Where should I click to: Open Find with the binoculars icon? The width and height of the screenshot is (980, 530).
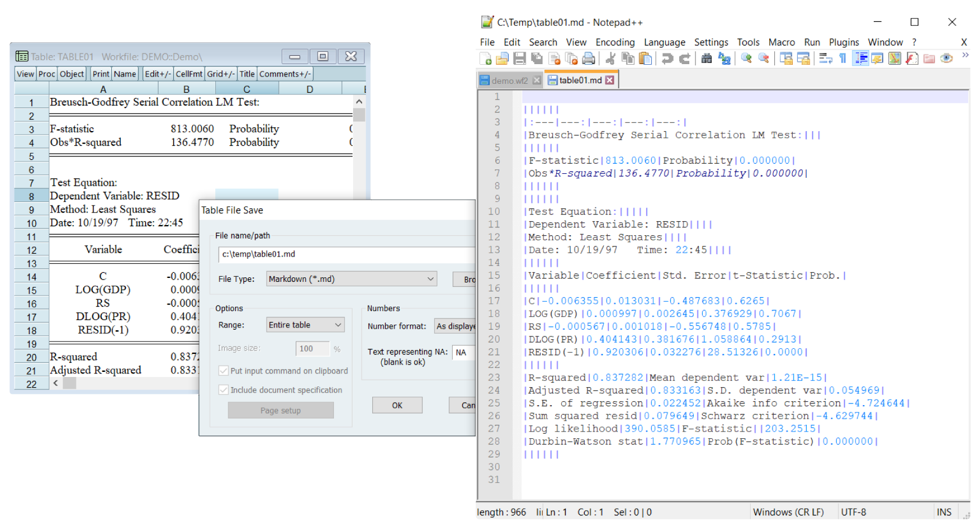pyautogui.click(x=707, y=59)
